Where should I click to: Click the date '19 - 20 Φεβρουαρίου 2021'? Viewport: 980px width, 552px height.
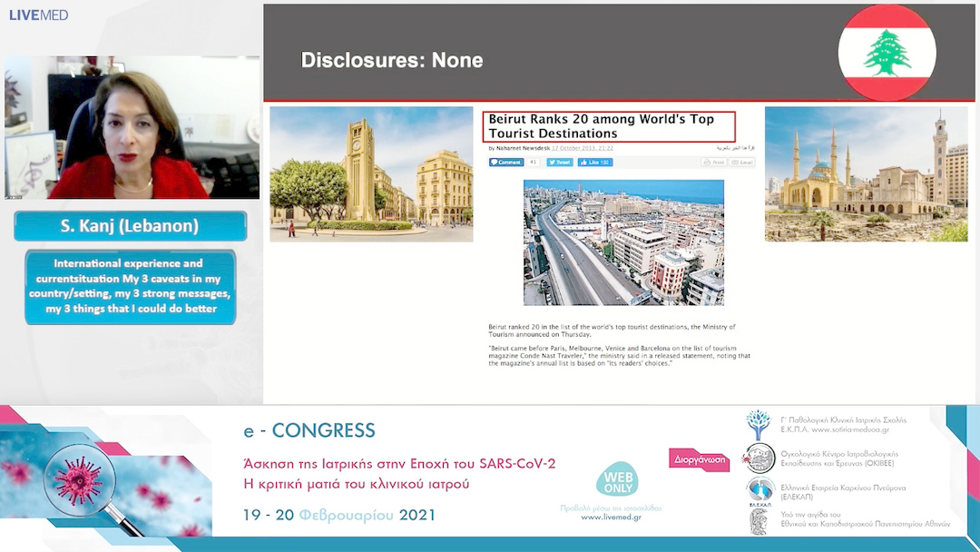tap(339, 515)
